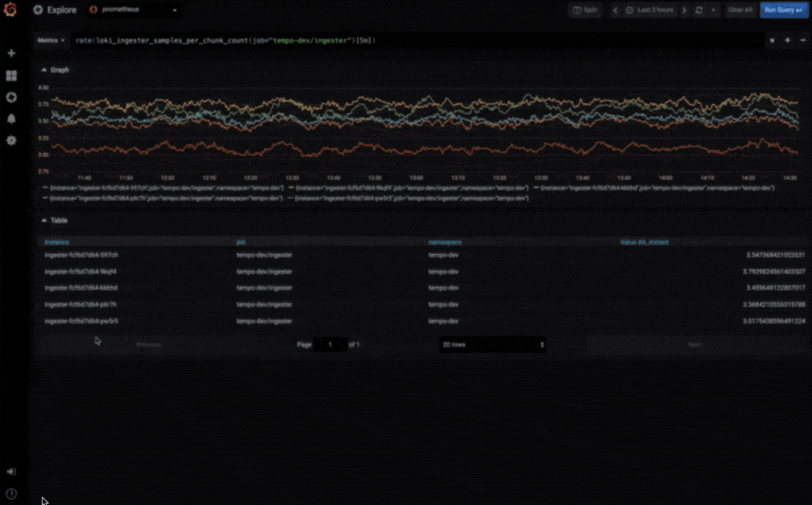
Task: Click table cell ingester-fcf6d7d64-kkbhd
Action: [x=81, y=288]
